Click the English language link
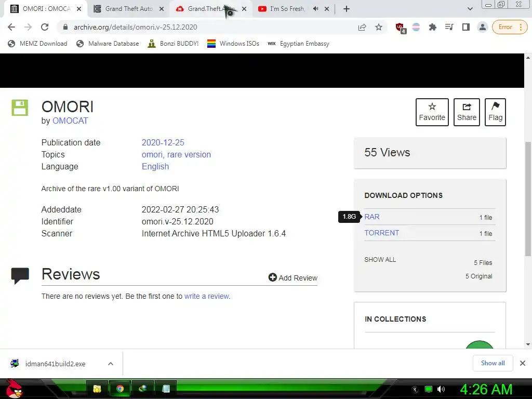 point(155,167)
